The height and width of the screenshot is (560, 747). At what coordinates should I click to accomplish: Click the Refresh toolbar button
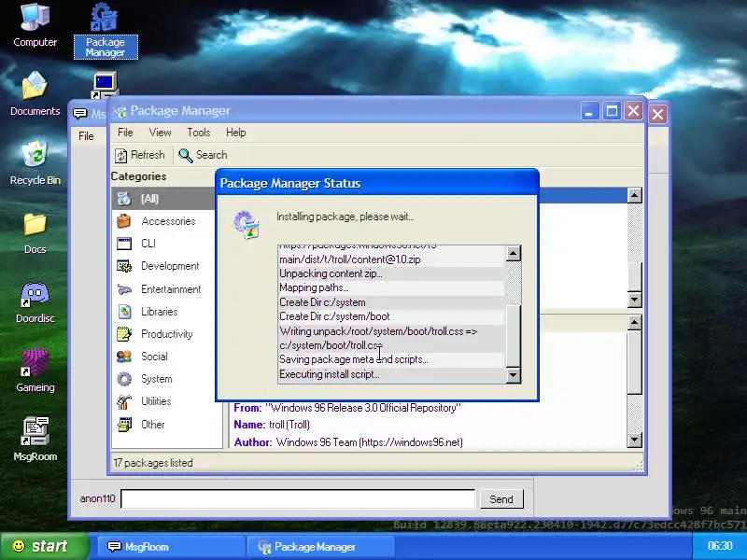click(x=139, y=155)
